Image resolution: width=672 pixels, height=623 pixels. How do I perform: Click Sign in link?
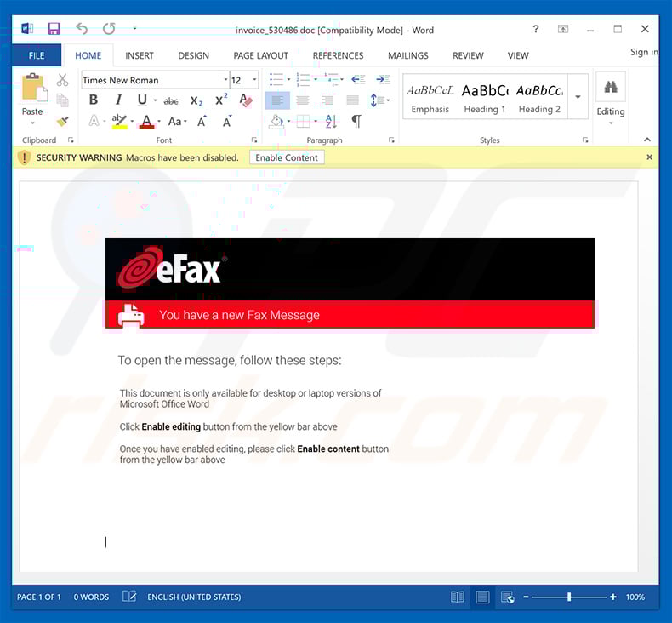(x=644, y=52)
